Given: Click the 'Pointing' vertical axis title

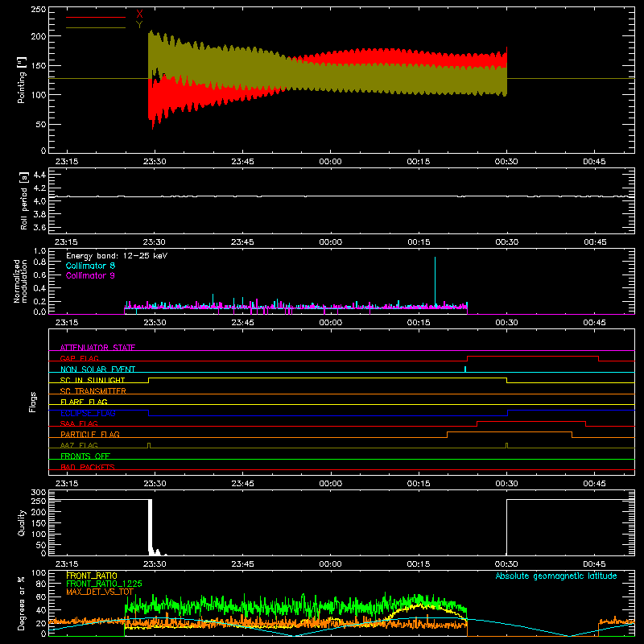Looking at the screenshot, I should coord(22,80).
